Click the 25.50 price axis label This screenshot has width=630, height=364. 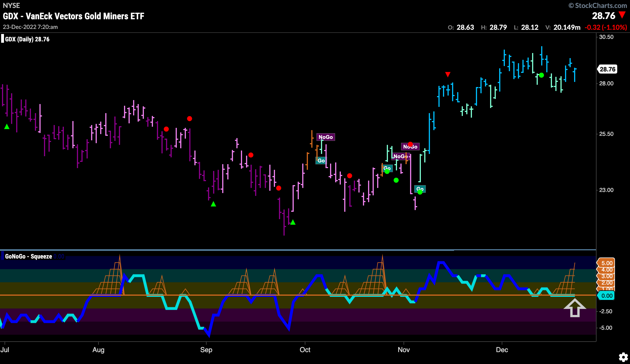(x=606, y=134)
